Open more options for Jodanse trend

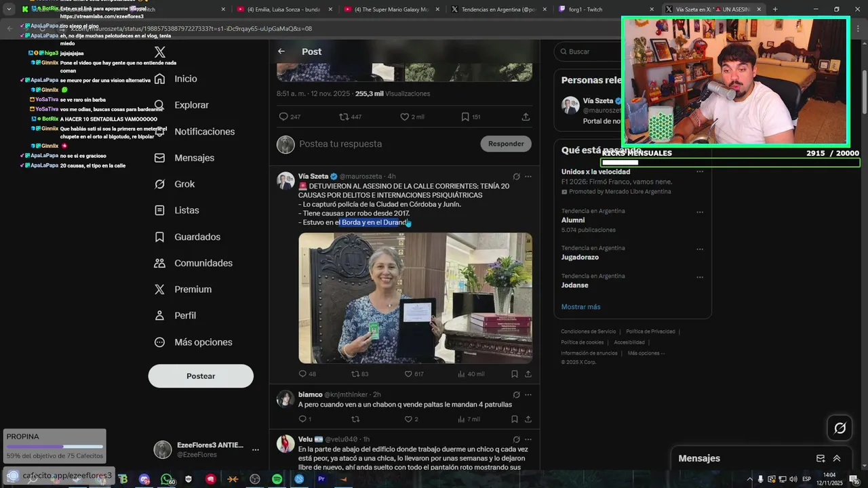coord(700,277)
